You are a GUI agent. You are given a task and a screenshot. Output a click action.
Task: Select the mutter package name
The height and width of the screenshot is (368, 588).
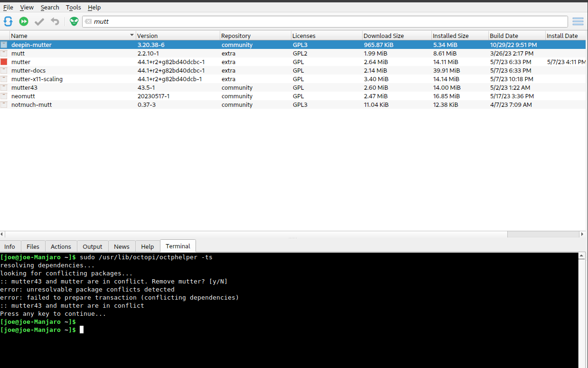pyautogui.click(x=21, y=62)
